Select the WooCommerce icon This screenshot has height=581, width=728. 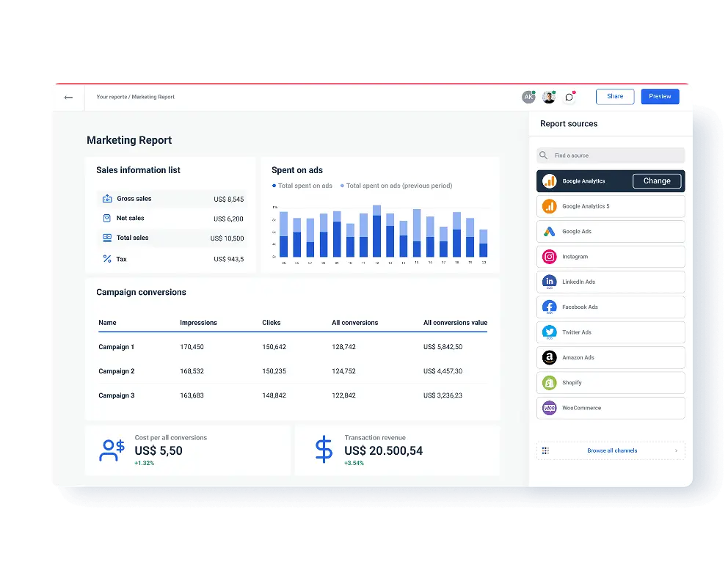click(549, 408)
